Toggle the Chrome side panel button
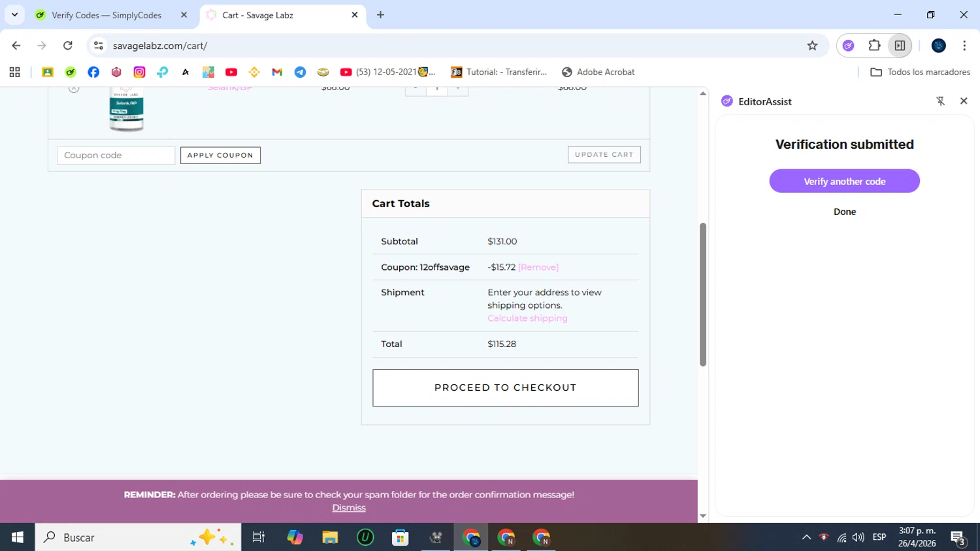The height and width of the screenshot is (551, 980). click(900, 46)
